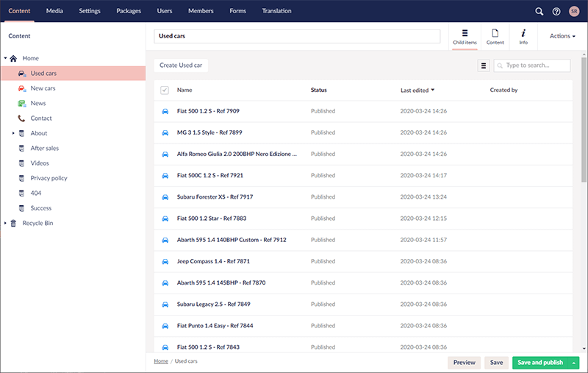The width and height of the screenshot is (588, 373).
Task: Click the Type to search field
Action: [x=532, y=65]
